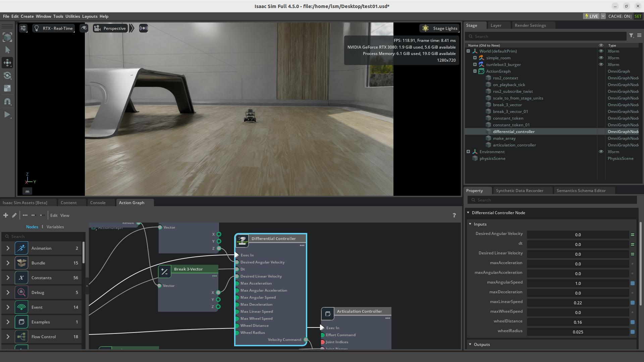The width and height of the screenshot is (644, 362).
Task: Select physicsScene in Stage tree
Action: (492, 159)
